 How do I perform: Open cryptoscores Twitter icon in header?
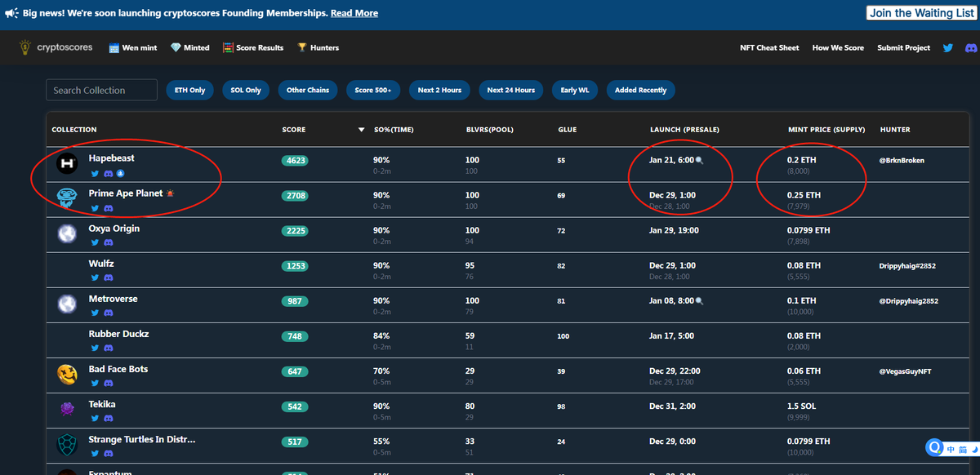click(948, 48)
